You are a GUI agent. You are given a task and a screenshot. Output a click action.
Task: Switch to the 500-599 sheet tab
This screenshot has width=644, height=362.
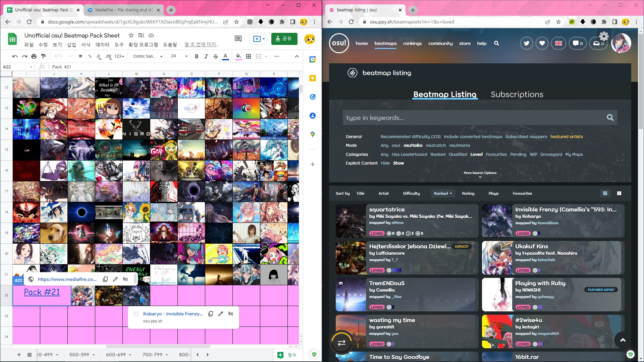tap(79, 355)
